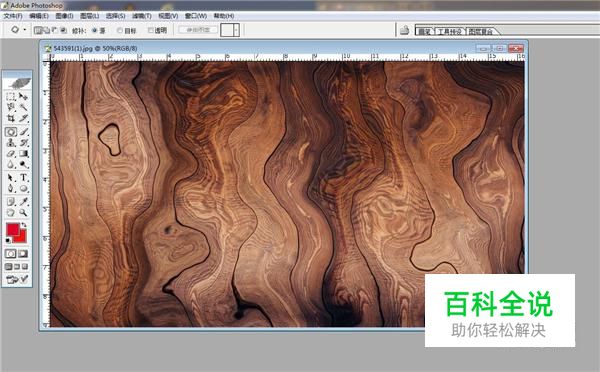Select the Eyedropper tool
This screenshot has width=600, height=372.
click(23, 202)
